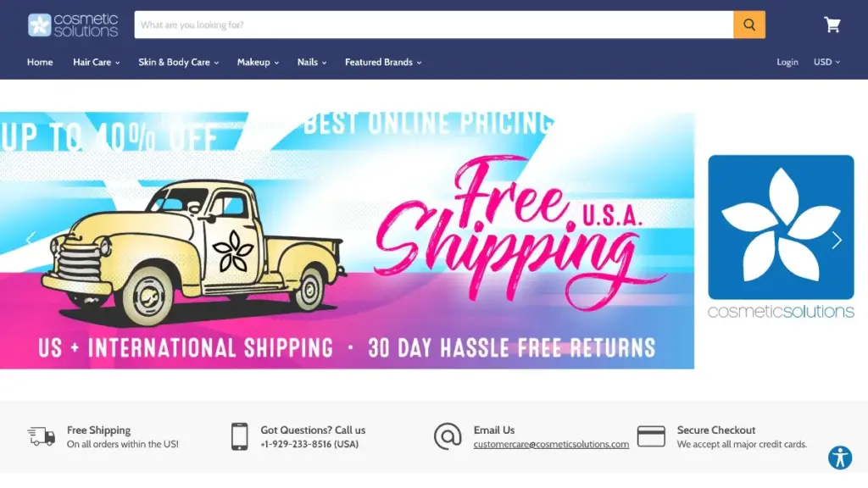Expand the Featured Brands dropdown
The width and height of the screenshot is (868, 488).
tap(383, 63)
